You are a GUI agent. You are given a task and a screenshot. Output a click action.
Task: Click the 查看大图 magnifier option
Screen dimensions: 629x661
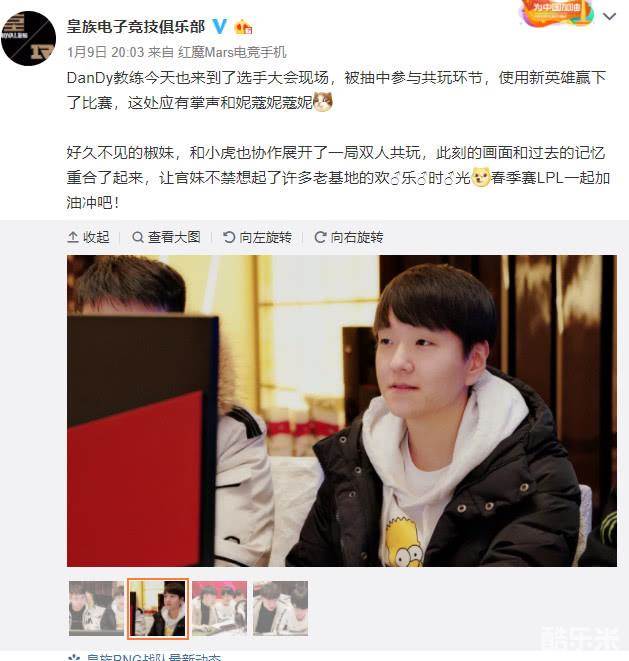coord(166,237)
